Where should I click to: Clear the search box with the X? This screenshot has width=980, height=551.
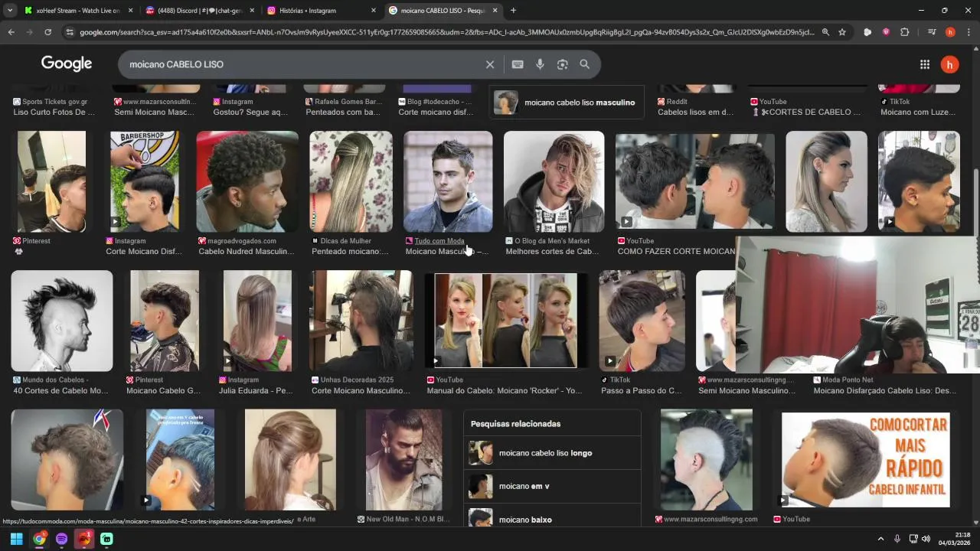coord(490,64)
